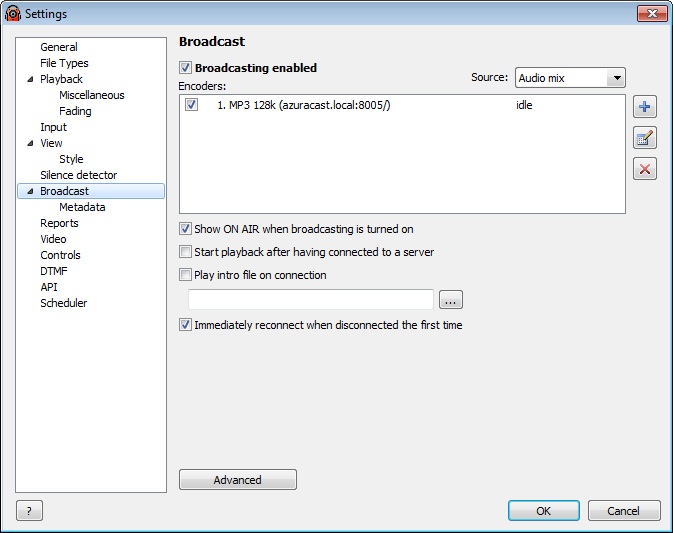Select the 1. MP3 128k (azuracast.local:8005/) encoder row
The width and height of the screenshot is (673, 533).
(x=402, y=105)
